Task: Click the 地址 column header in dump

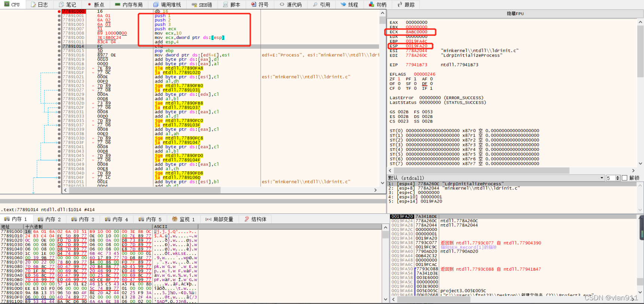Action: point(12,227)
